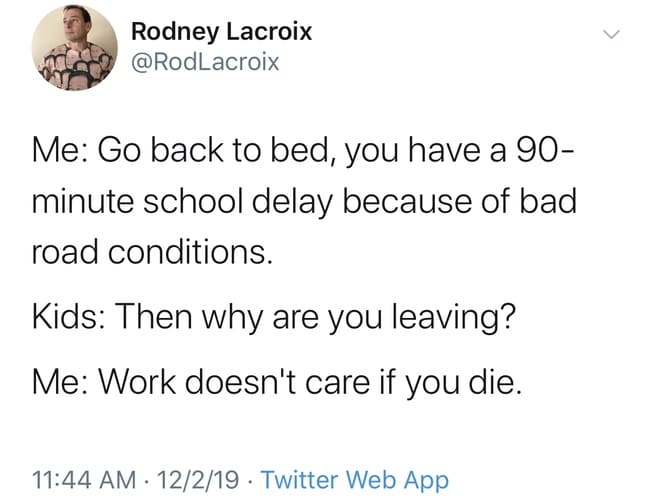
Task: Visit the @RodLacroix handle link
Action: [x=205, y=62]
